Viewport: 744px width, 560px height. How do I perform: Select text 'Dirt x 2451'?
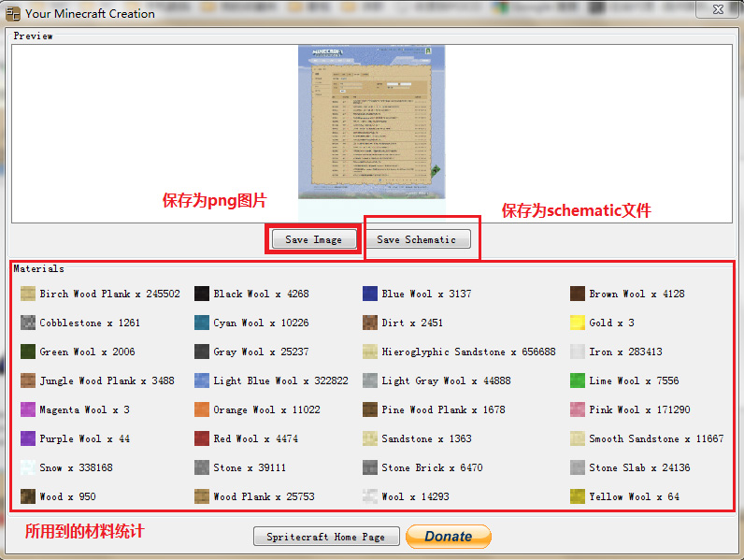click(412, 323)
